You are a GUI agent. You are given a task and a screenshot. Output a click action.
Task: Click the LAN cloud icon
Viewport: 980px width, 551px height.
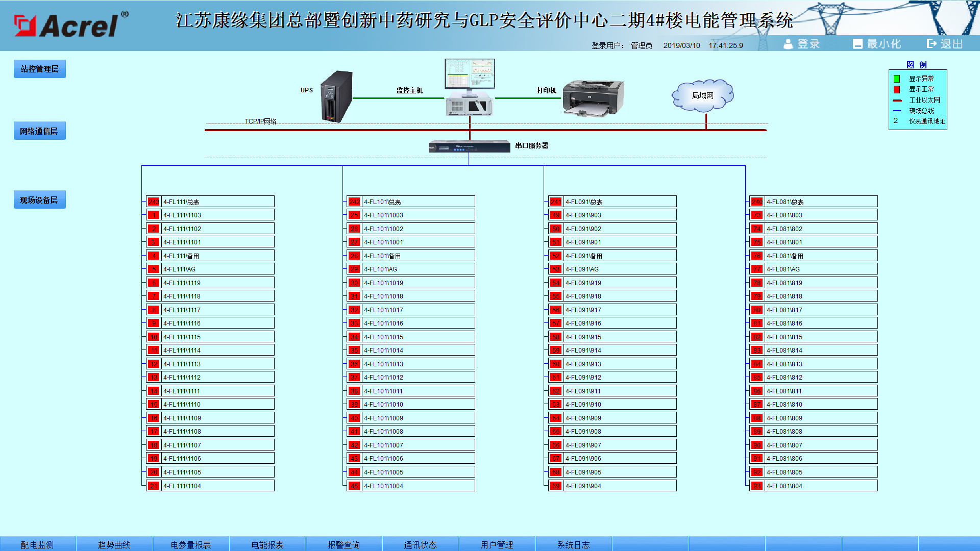tap(703, 95)
